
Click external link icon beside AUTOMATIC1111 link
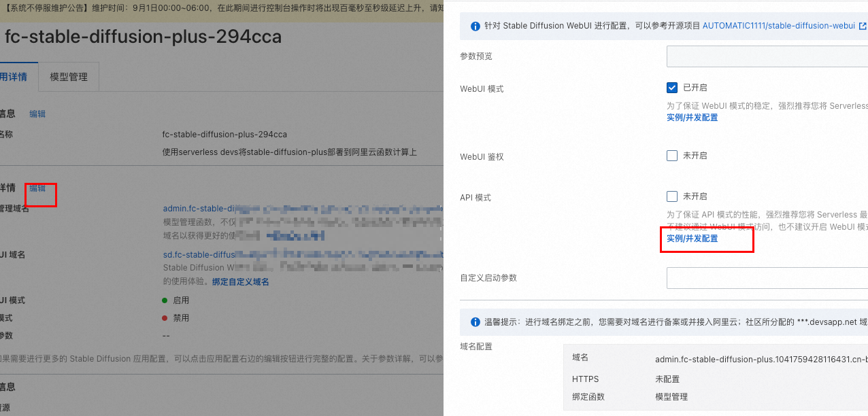(863, 26)
